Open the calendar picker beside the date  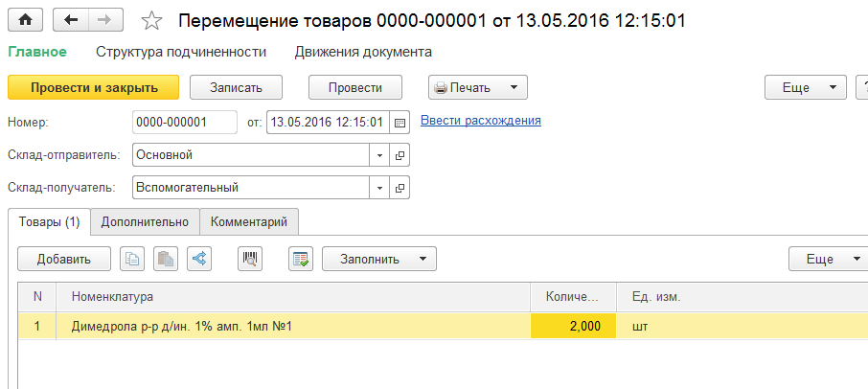click(x=400, y=123)
